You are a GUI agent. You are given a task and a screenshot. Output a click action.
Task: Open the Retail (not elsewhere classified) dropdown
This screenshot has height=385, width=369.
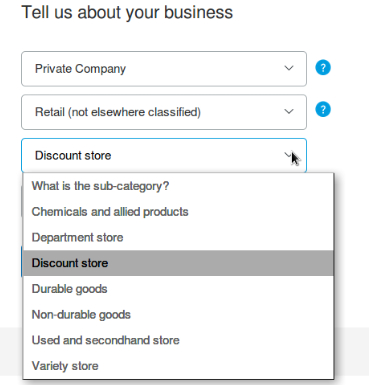[x=164, y=112]
